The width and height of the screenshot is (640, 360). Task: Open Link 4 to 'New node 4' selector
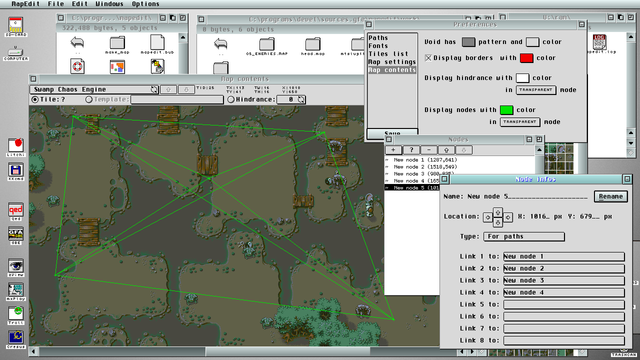point(564,293)
